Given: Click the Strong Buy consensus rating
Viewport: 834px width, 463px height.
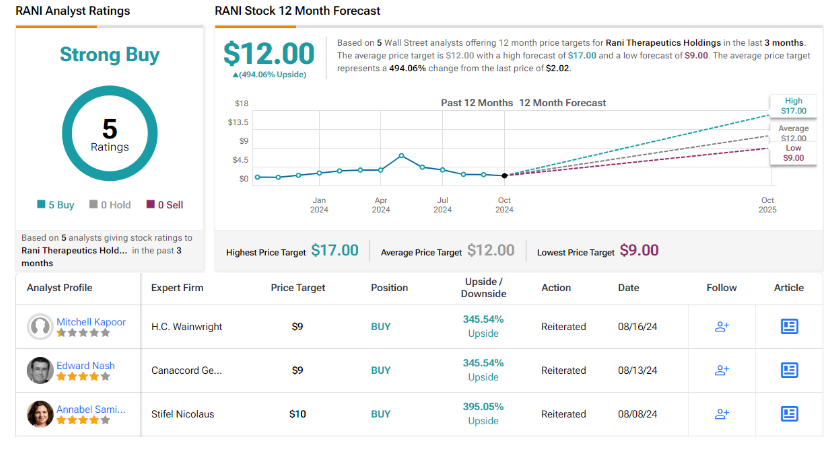Looking at the screenshot, I should tap(110, 54).
